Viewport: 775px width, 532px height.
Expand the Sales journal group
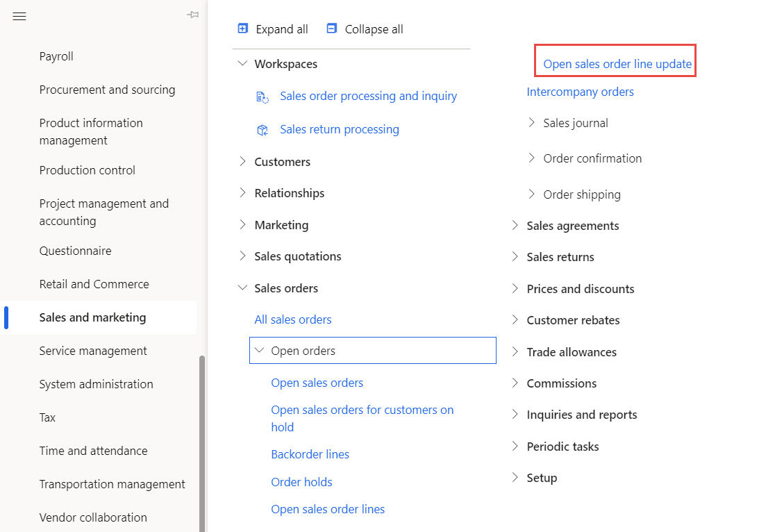pos(531,123)
